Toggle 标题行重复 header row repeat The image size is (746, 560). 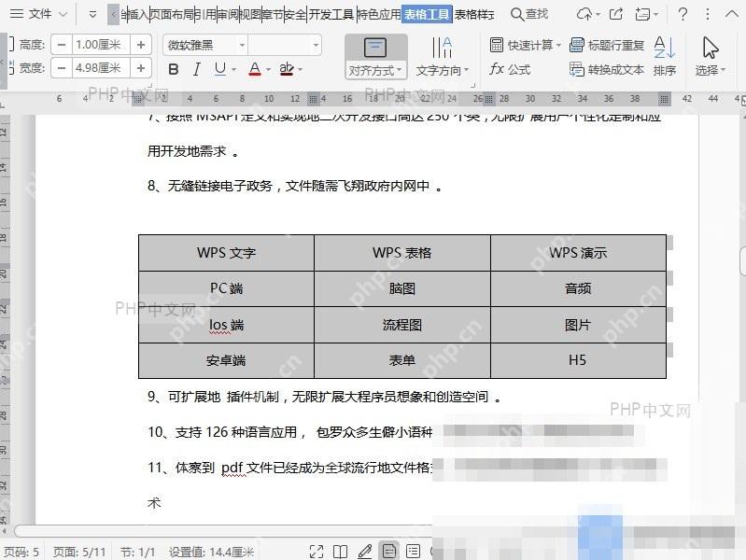(607, 45)
